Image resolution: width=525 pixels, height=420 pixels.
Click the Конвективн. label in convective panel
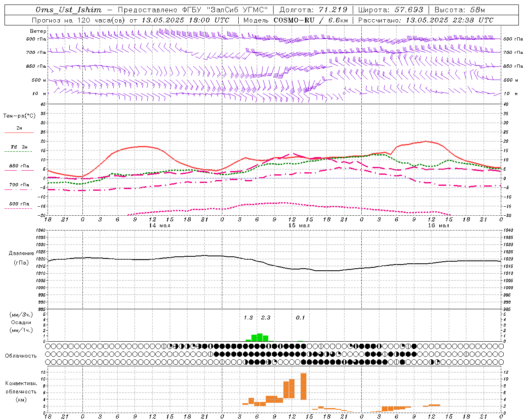coord(21,383)
